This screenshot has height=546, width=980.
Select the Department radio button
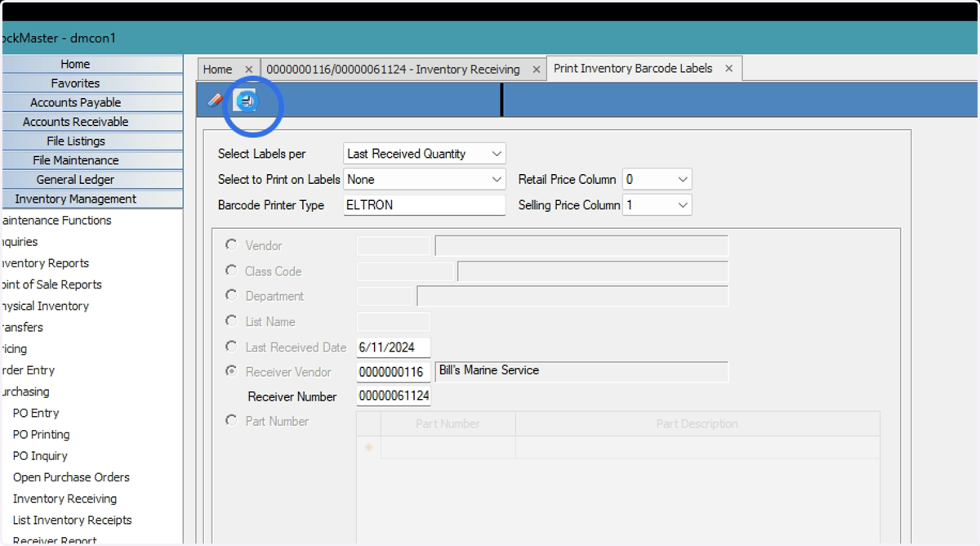click(x=232, y=296)
